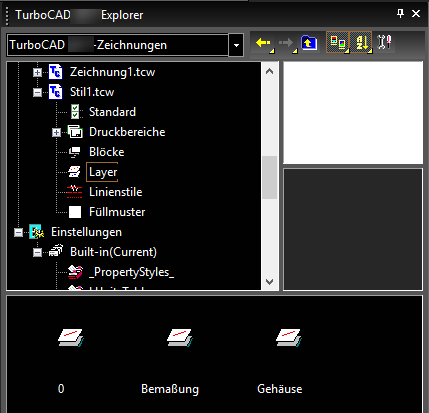Click the Zeichnung1.tcw file icon
Image resolution: width=429 pixels, height=413 pixels.
[x=55, y=72]
